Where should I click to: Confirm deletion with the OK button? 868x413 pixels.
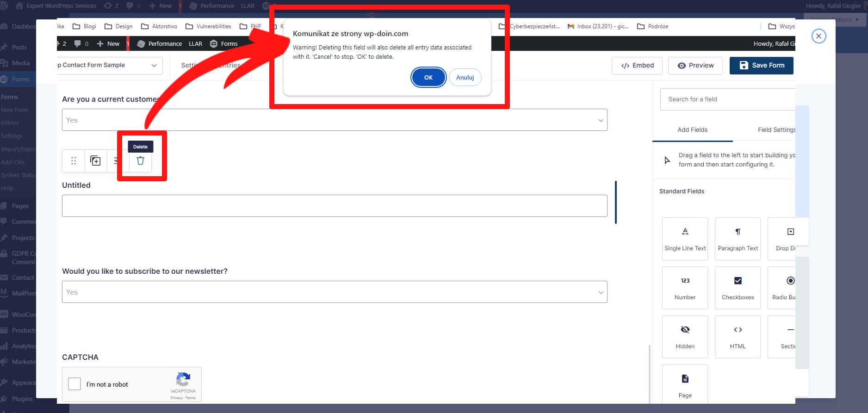[428, 78]
